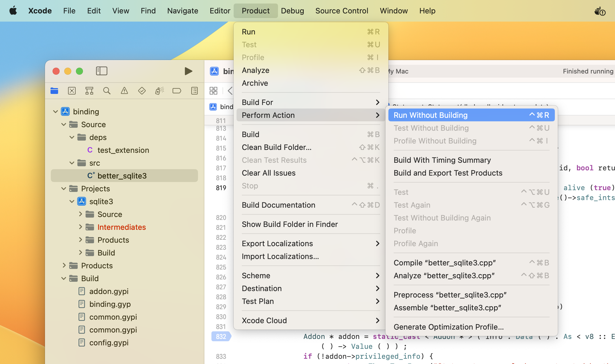Click Generate Optimization Profile
Viewport: 615px width, 364px height.
[449, 327]
